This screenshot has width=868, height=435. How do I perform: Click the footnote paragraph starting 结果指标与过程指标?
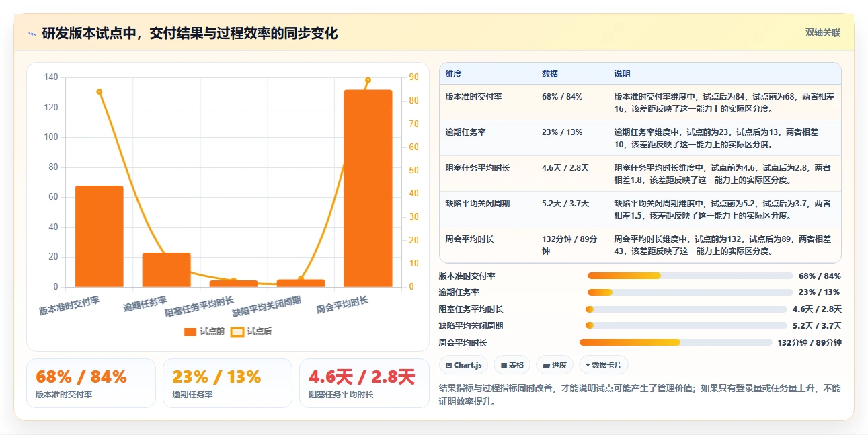tap(639, 395)
